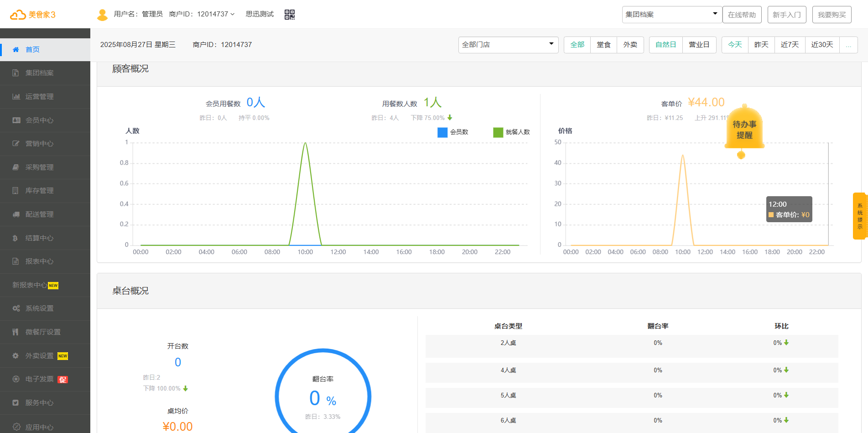Click the yellow 待办事提醒 bell
The height and width of the screenshot is (433, 868).
coord(744,129)
